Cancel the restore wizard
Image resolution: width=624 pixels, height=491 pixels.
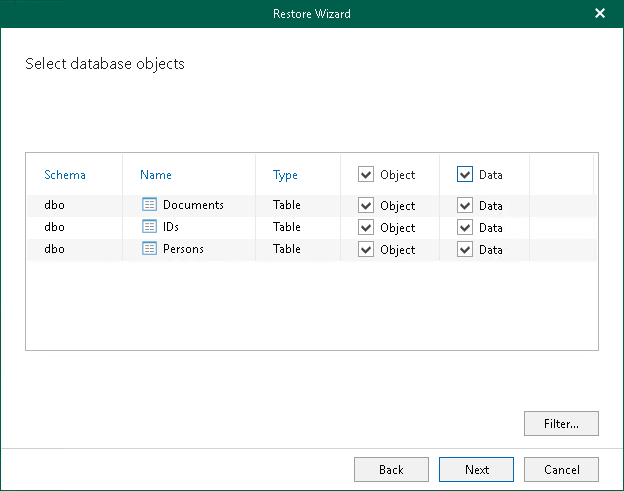561,469
